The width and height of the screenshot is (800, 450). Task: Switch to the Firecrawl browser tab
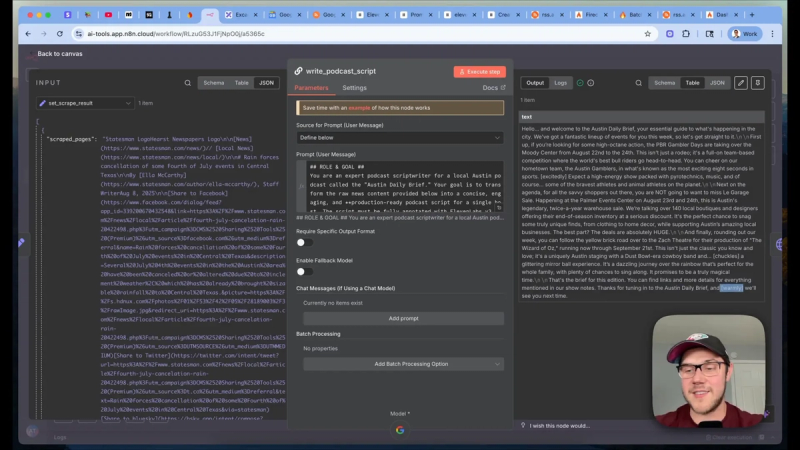point(591,15)
